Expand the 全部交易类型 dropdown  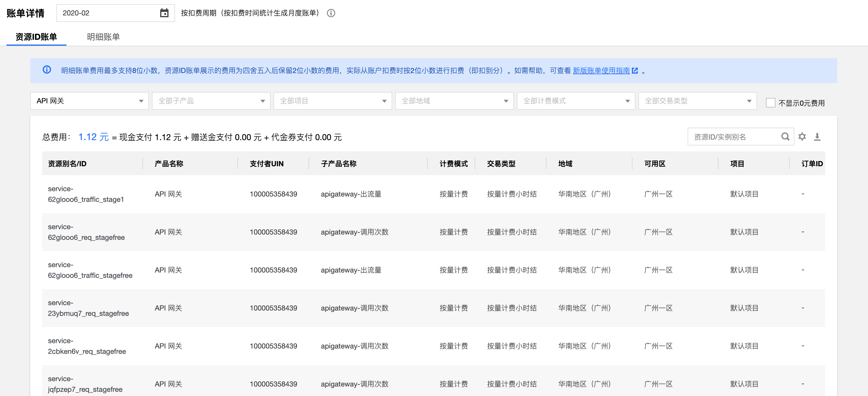pyautogui.click(x=697, y=101)
